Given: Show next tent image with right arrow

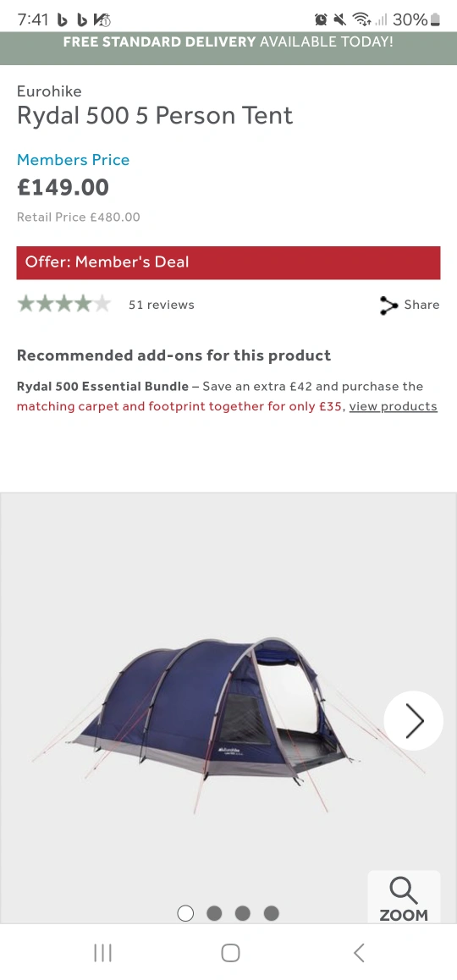Looking at the screenshot, I should click(x=413, y=721).
